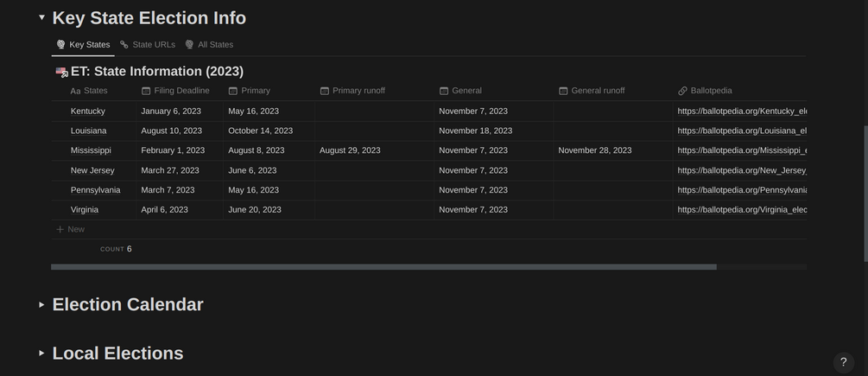Select the Key States tab

84,45
